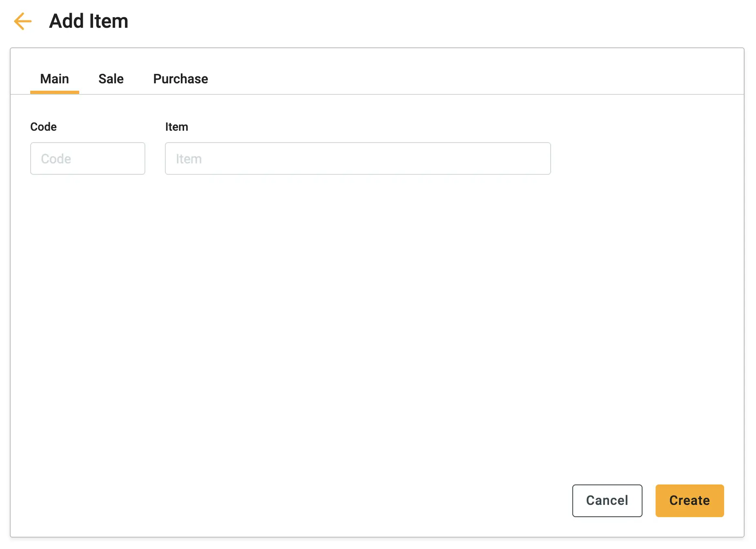
Task: Focus the Code input field
Action: click(88, 158)
